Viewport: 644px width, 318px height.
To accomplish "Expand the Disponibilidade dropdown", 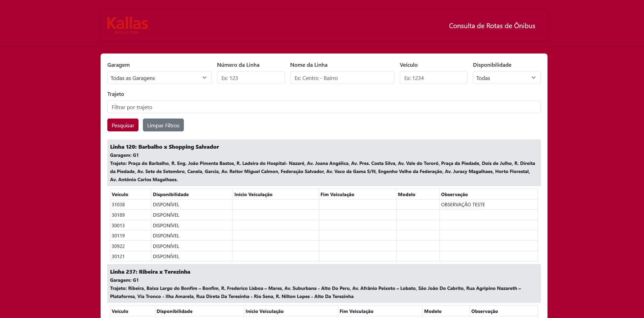I will pyautogui.click(x=506, y=78).
